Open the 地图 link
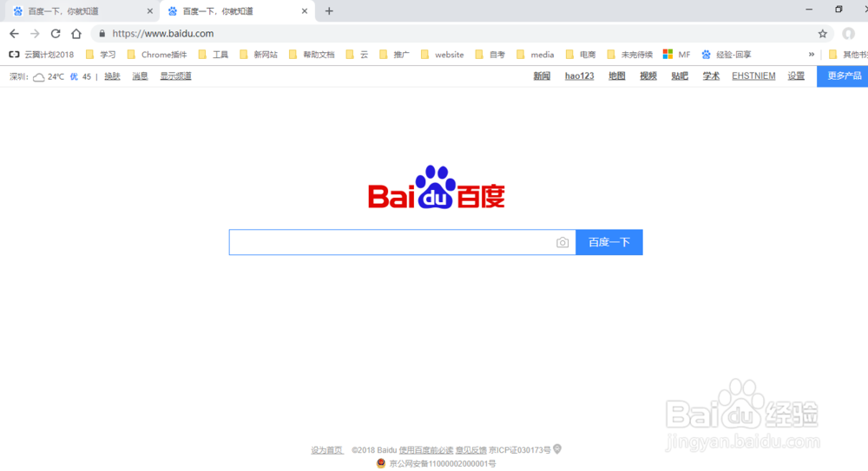Viewport: 868px width, 471px height. [x=616, y=76]
